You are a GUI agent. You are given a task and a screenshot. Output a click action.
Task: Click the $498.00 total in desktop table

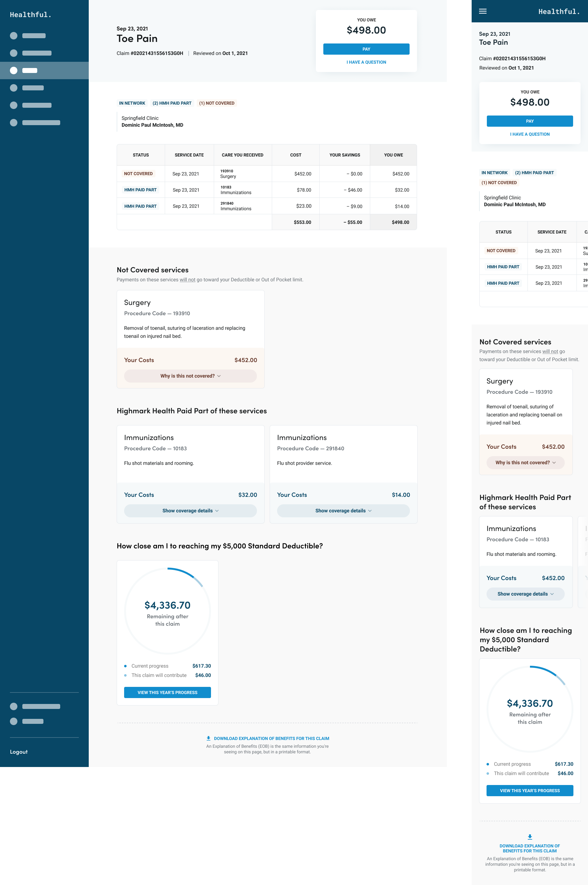(400, 222)
